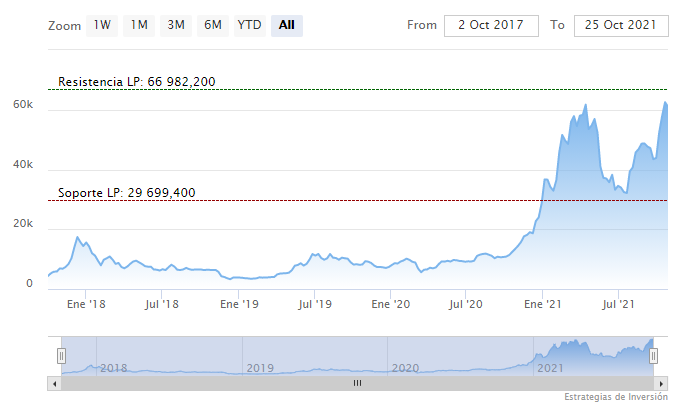Click the Resistencia LP line label
The height and width of the screenshot is (409, 681).
(x=137, y=81)
